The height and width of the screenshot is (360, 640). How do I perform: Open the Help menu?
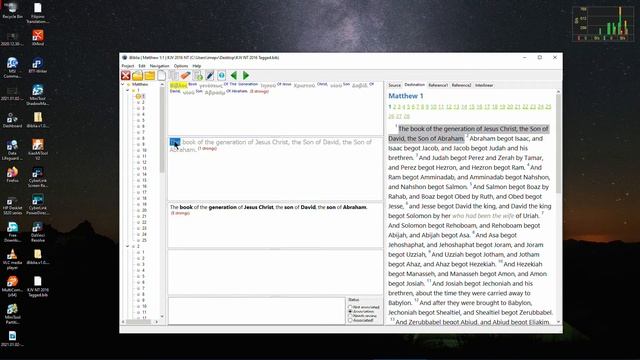click(197, 66)
